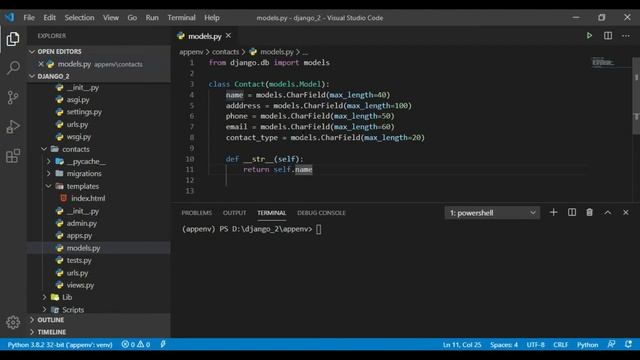
Task: Switch to the PROBLEMS panel tab
Action: (x=196, y=213)
